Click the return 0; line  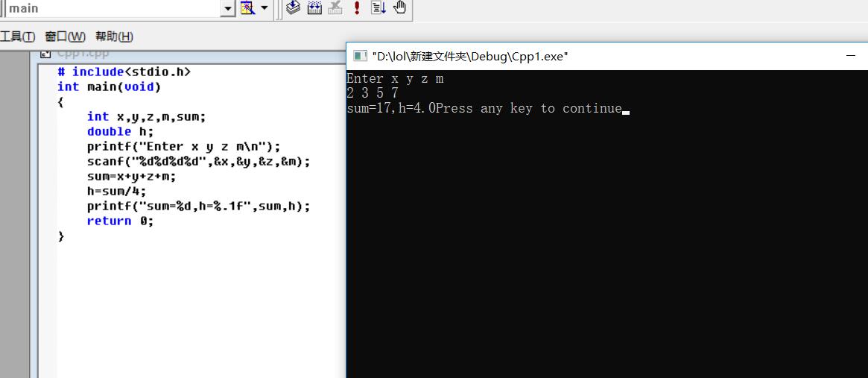pos(120,221)
